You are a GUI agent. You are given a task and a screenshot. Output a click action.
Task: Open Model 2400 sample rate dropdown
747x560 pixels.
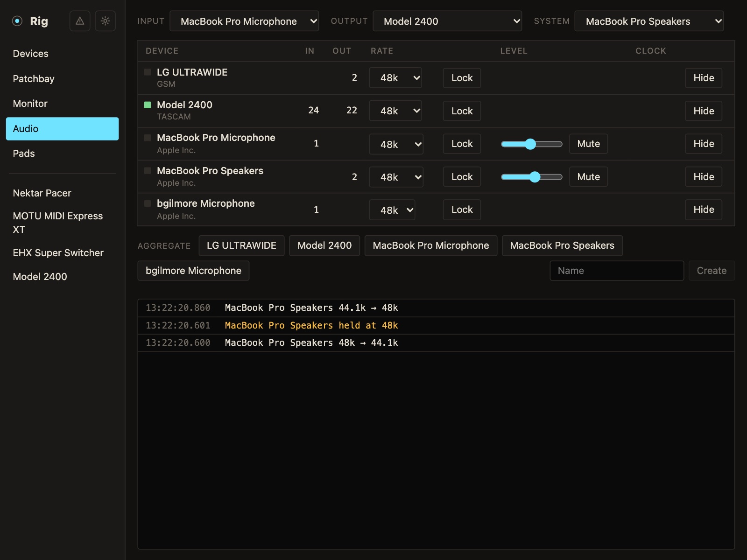pos(395,111)
